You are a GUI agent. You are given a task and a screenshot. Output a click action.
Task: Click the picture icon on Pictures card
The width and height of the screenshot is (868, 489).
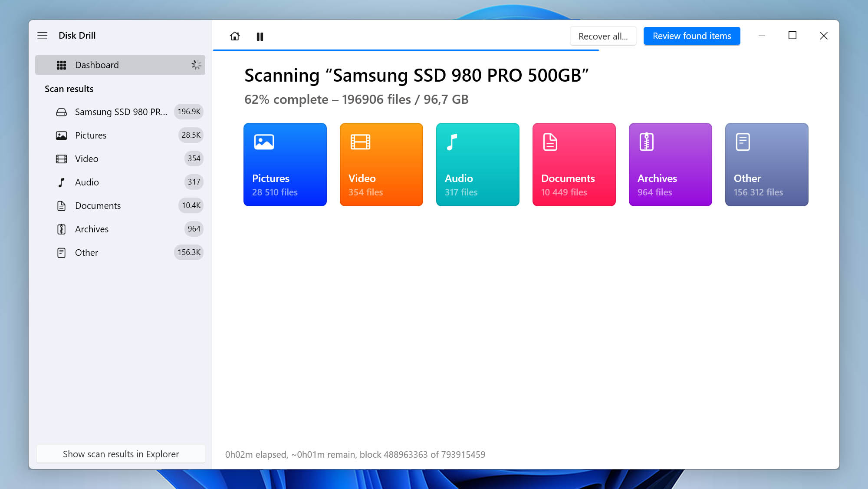pos(264,142)
